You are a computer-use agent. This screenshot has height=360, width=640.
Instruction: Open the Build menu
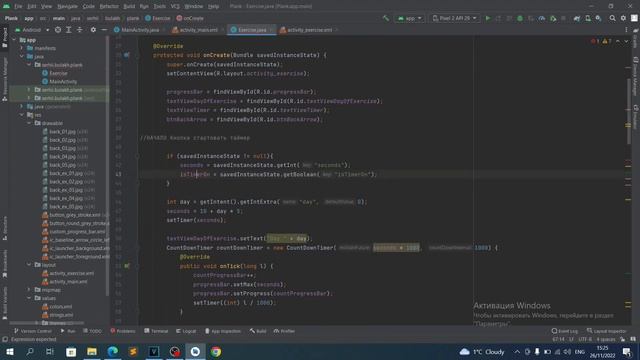[129, 7]
